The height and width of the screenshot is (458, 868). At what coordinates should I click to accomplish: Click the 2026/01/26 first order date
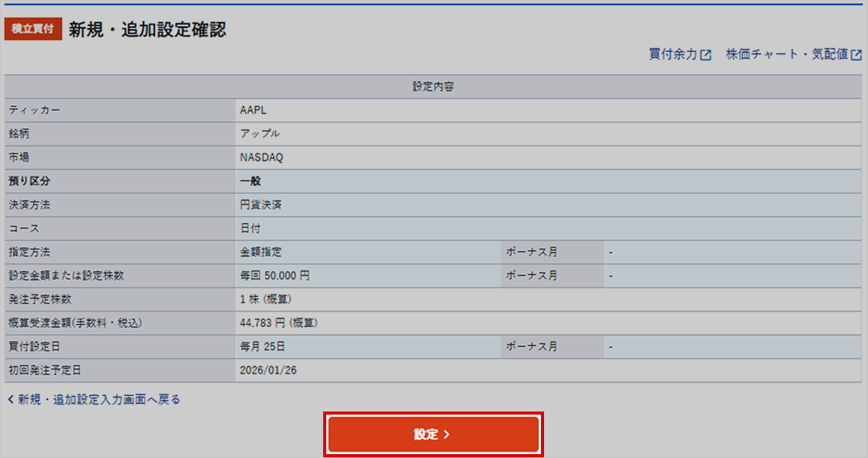click(x=268, y=370)
